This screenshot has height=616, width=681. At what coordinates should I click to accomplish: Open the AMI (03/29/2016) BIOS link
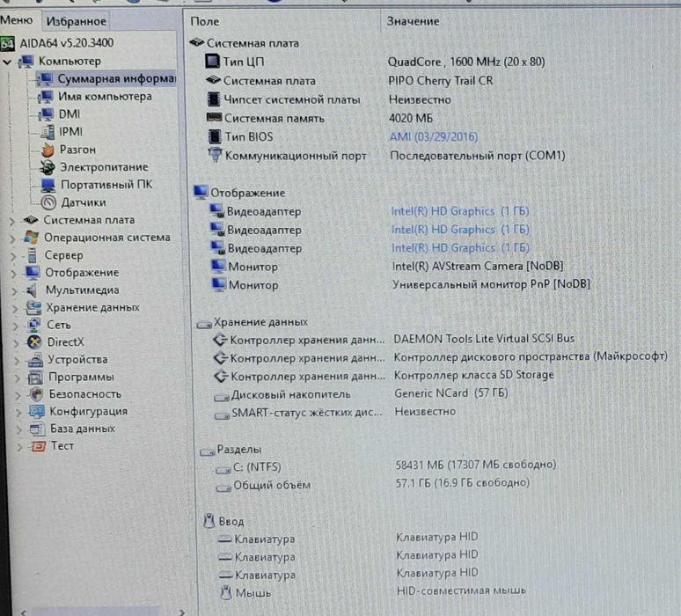[x=434, y=137]
